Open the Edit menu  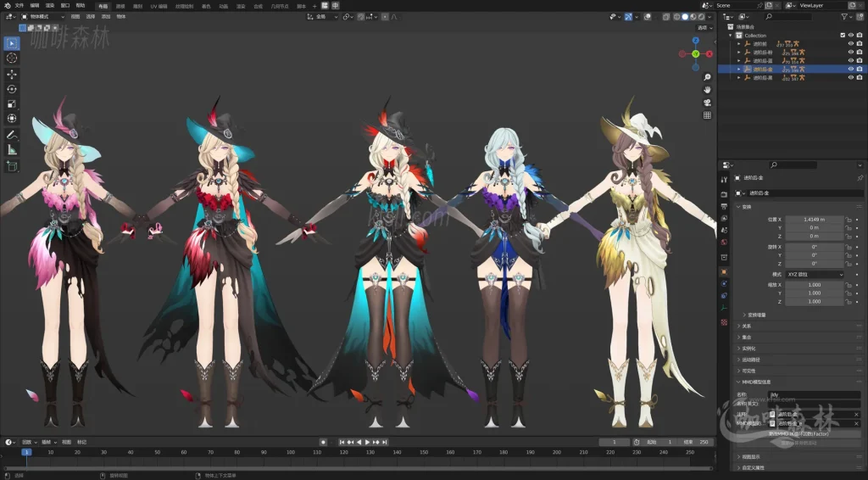34,6
